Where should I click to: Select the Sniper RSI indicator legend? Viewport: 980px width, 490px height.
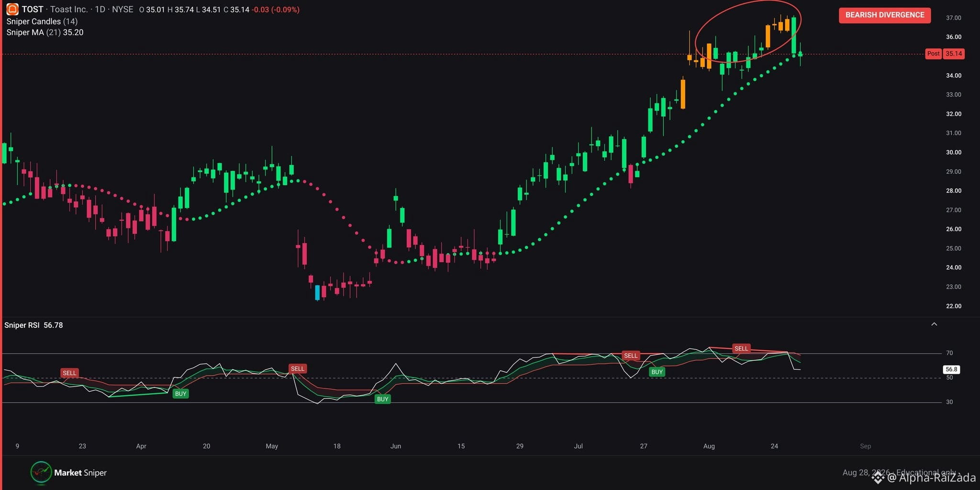pos(33,325)
